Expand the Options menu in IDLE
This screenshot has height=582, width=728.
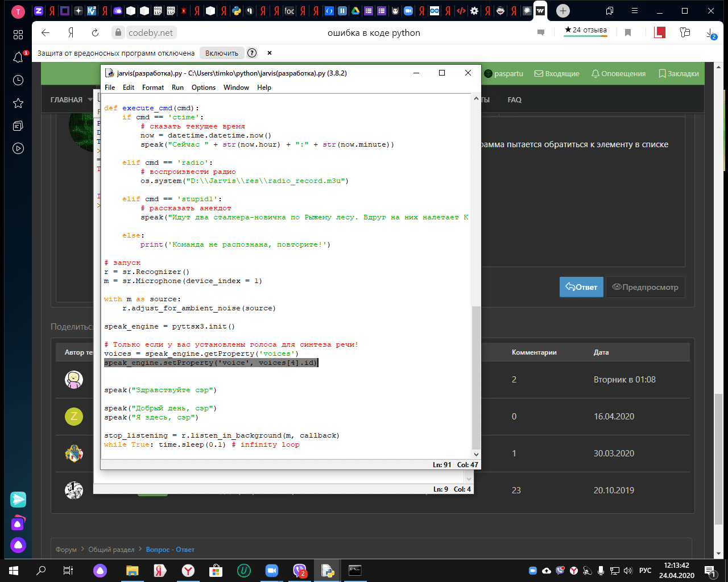point(203,88)
